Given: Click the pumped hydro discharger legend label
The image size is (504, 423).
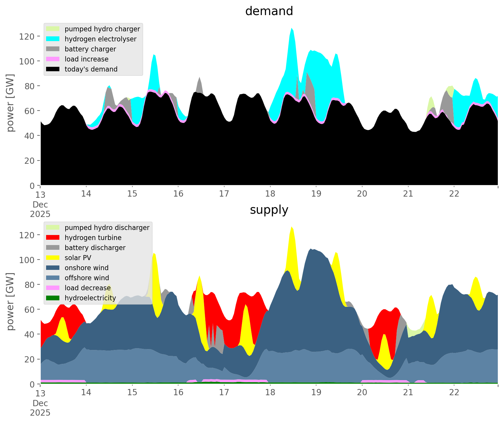Looking at the screenshot, I should coord(107,228).
